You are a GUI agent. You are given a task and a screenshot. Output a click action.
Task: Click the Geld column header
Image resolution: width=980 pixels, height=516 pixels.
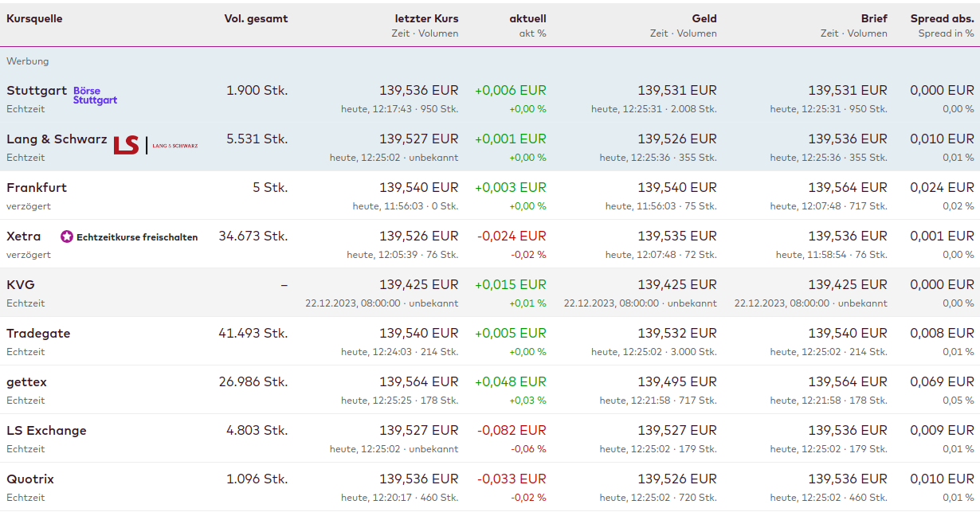pyautogui.click(x=704, y=18)
